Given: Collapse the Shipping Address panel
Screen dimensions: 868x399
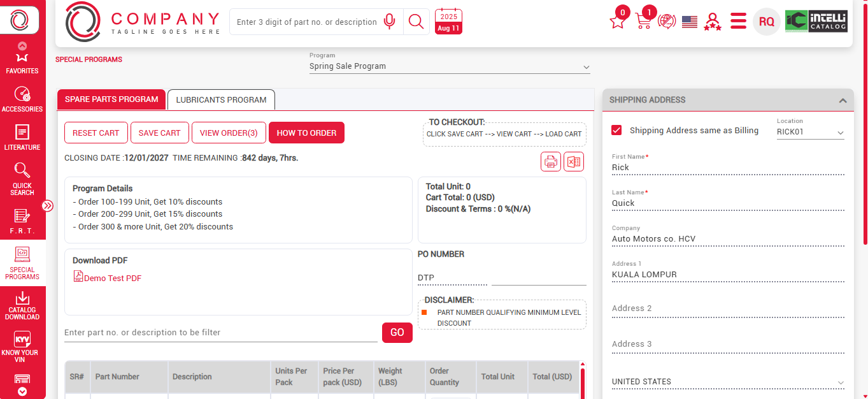Looking at the screenshot, I should click(x=843, y=100).
